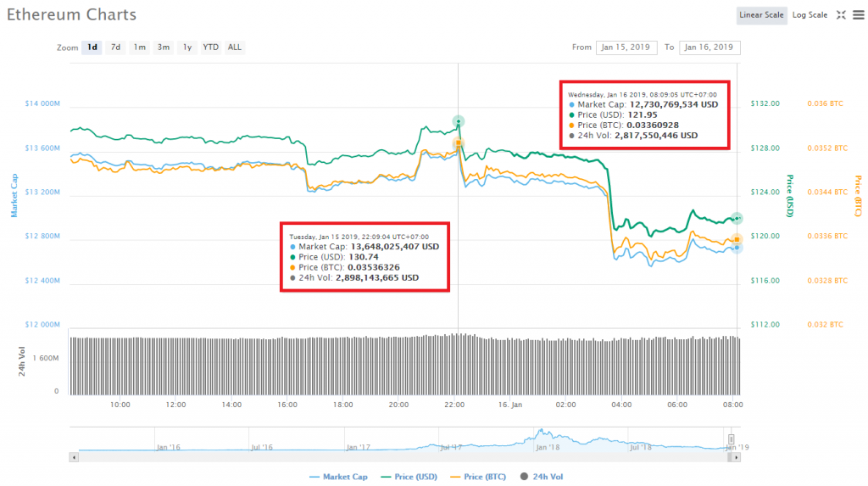Viewport: 868px width, 486px height.
Task: Toggle Price (BTC) series in legend
Action: click(478, 477)
